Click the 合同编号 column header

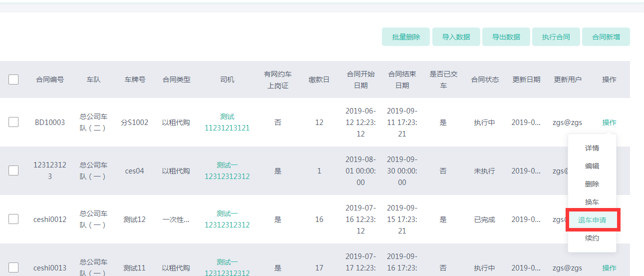(x=50, y=79)
